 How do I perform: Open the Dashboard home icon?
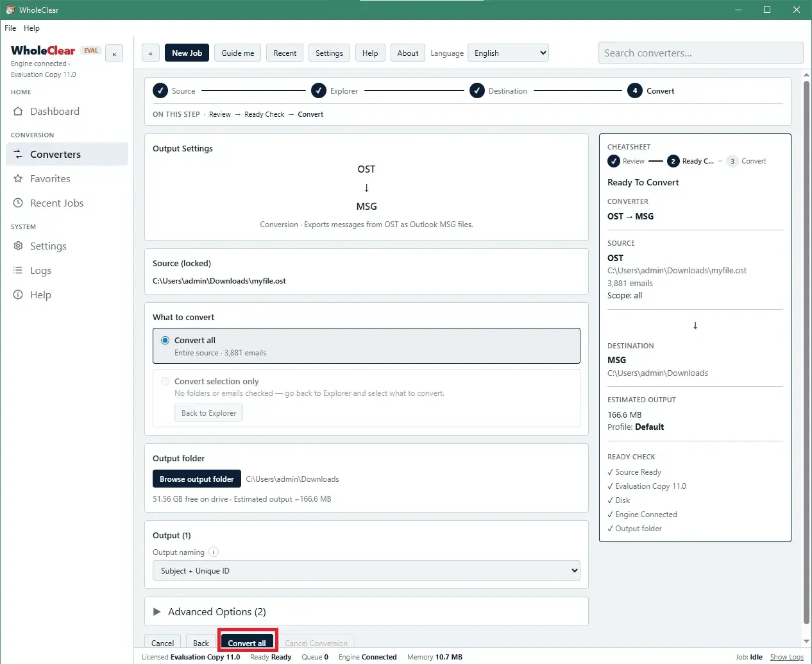(x=18, y=112)
